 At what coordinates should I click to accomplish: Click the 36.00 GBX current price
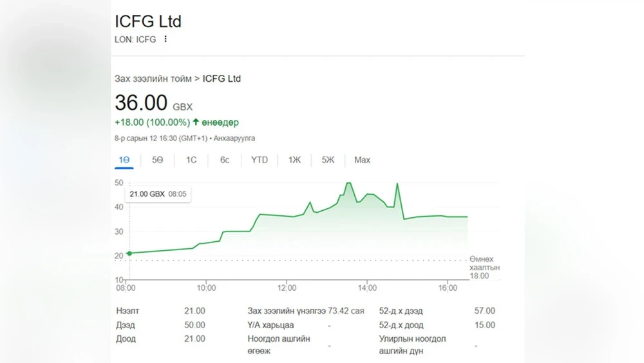tap(153, 103)
